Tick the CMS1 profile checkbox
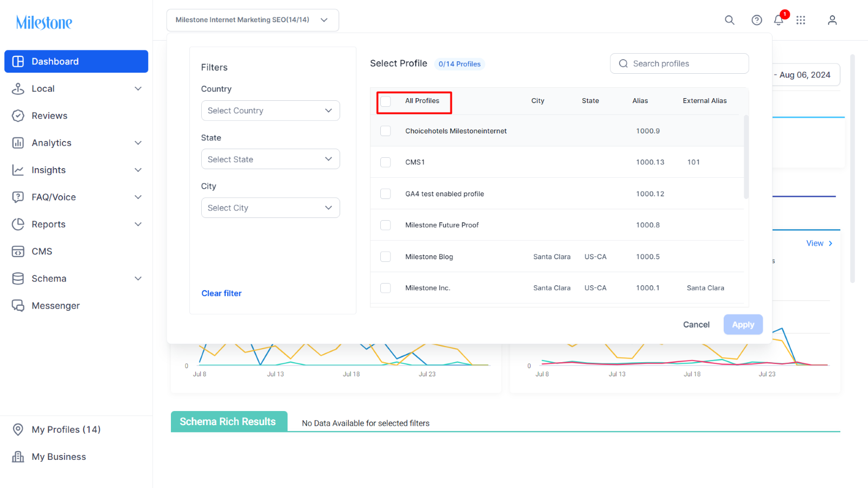 point(386,162)
